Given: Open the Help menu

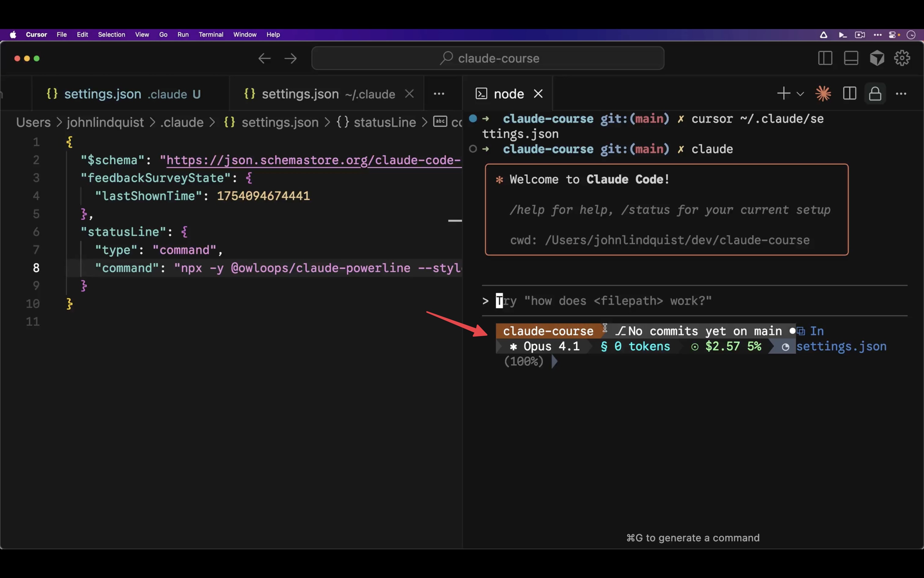Looking at the screenshot, I should point(273,35).
